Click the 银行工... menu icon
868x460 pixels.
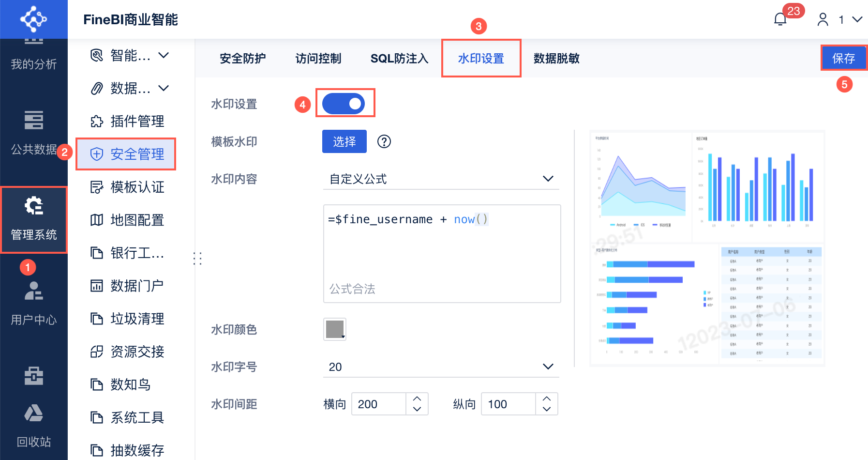pos(97,253)
